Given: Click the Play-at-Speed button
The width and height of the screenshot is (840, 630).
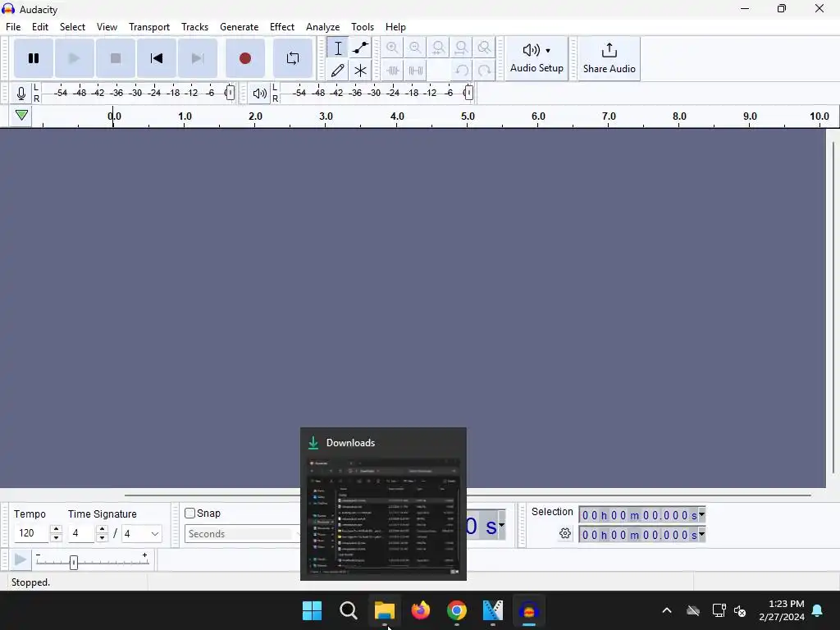Looking at the screenshot, I should point(21,560).
